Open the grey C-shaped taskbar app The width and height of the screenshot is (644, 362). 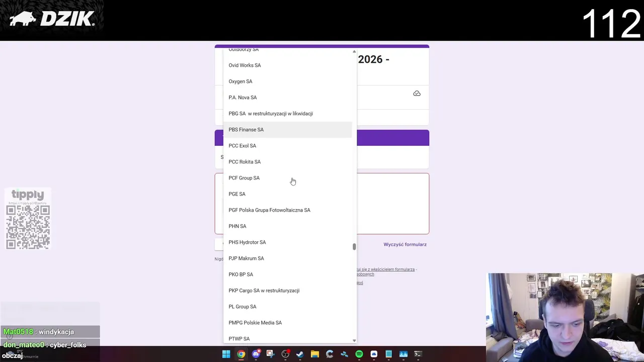tap(330, 354)
